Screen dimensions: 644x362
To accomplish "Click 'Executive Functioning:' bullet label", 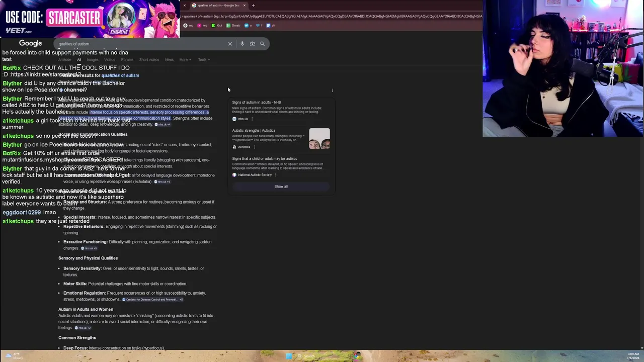I will click(x=85, y=242).
